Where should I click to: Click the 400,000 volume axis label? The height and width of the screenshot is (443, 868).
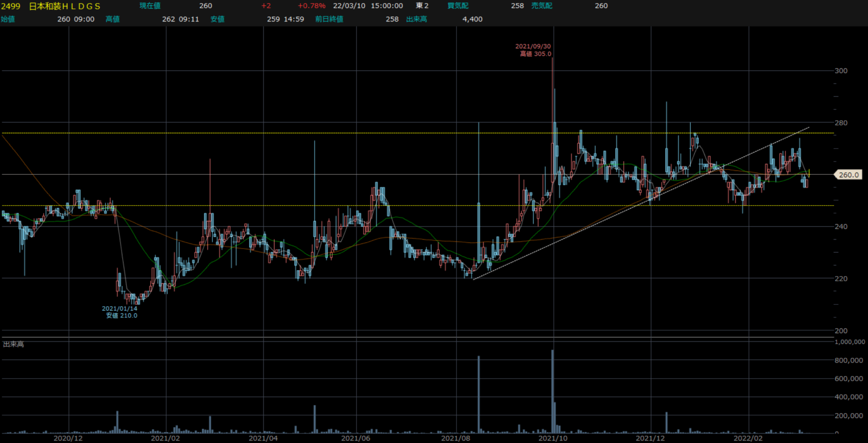(849, 397)
